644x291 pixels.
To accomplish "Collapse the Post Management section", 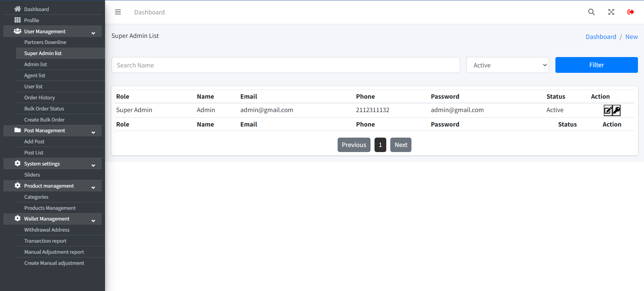I will pyautogui.click(x=93, y=132).
